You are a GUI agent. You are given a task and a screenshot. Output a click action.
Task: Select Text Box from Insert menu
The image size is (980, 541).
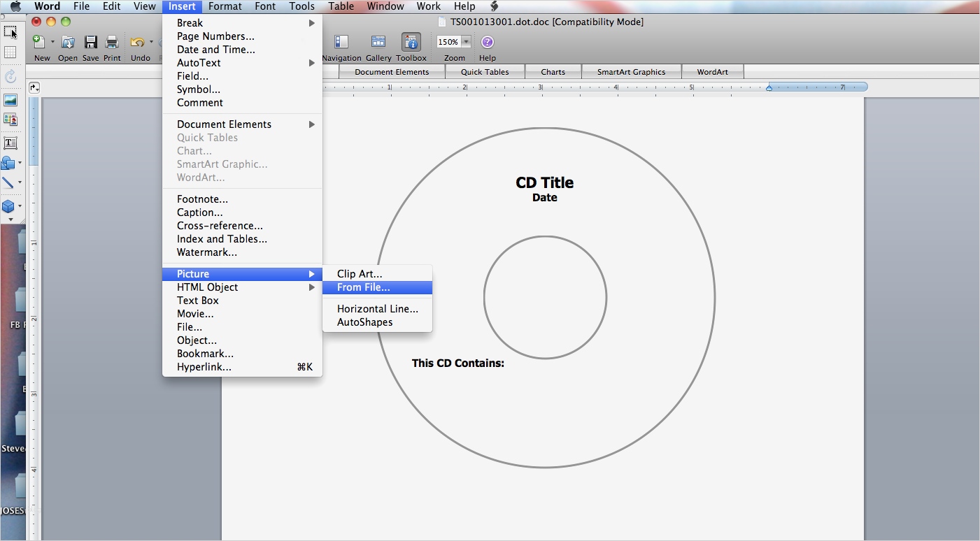pyautogui.click(x=242, y=301)
